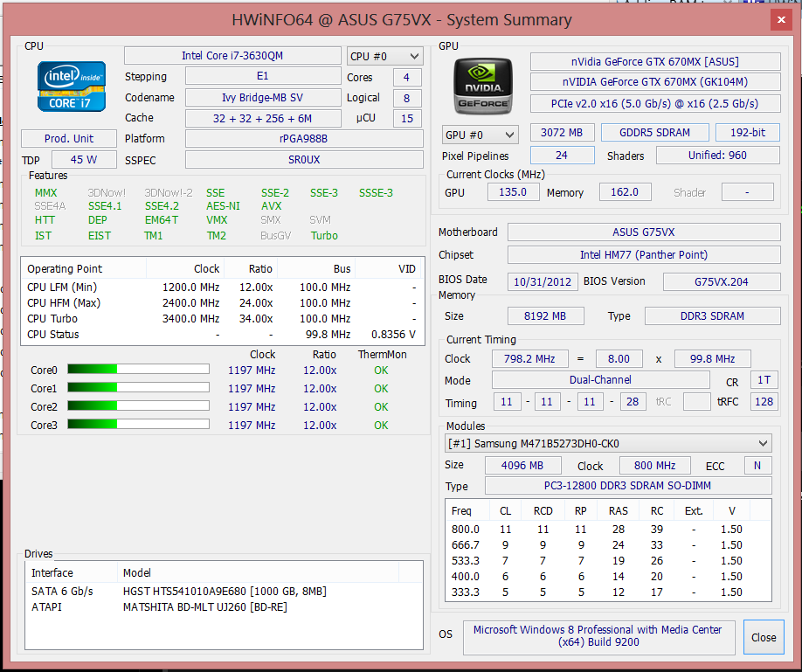Screen dimensions: 802x672
Task: Click the 333.3 frequency timing row
Action: [608, 592]
